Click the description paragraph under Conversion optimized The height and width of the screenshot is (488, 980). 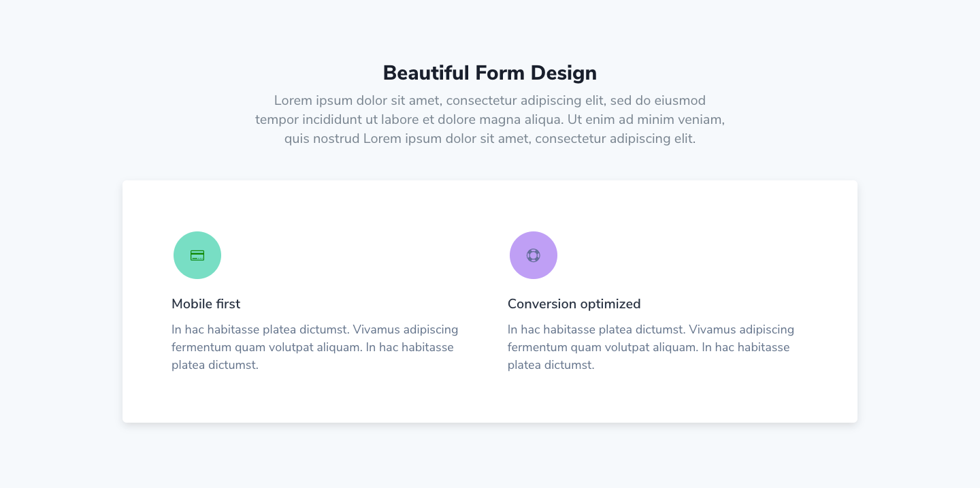tap(651, 347)
